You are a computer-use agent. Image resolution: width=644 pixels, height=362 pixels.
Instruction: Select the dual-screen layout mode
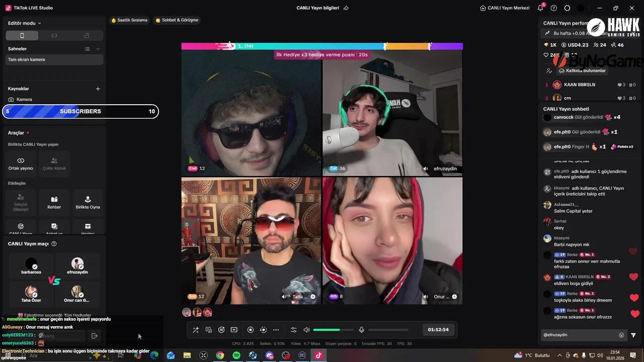(87, 36)
